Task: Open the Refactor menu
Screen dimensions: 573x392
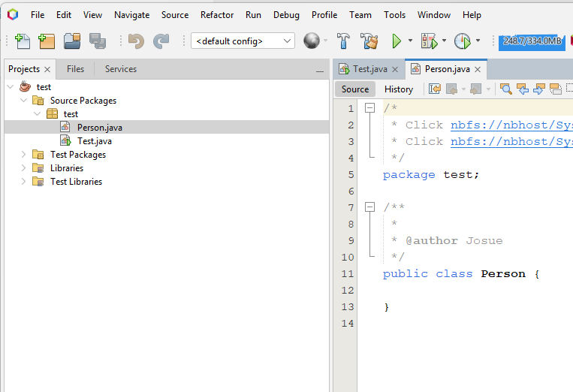Action: tap(216, 14)
